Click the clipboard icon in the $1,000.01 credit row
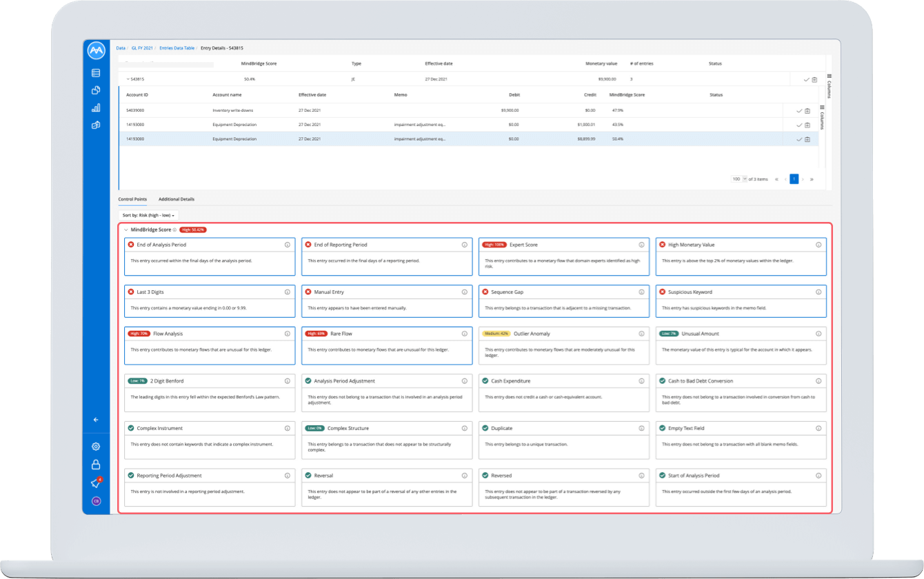This screenshot has height=579, width=924. pos(807,125)
